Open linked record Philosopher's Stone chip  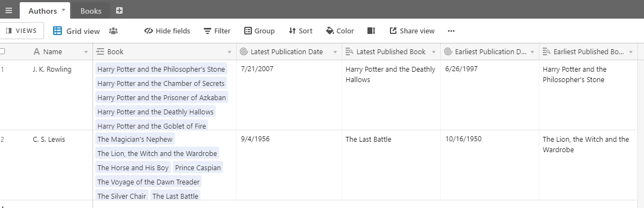click(161, 69)
